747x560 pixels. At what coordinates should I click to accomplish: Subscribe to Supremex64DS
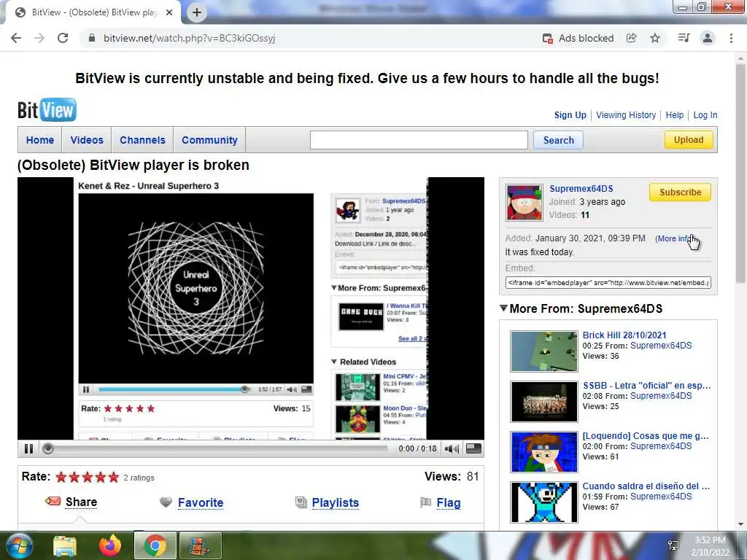tap(680, 192)
